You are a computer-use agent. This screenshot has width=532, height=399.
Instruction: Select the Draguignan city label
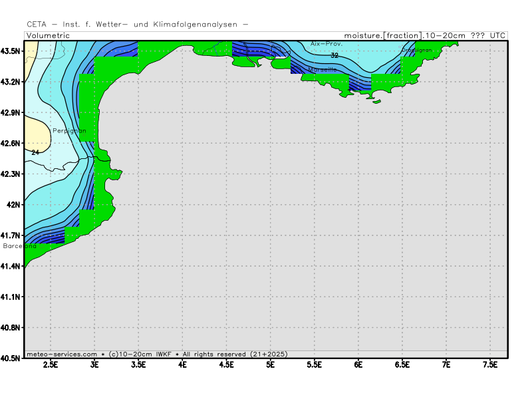pyautogui.click(x=417, y=51)
